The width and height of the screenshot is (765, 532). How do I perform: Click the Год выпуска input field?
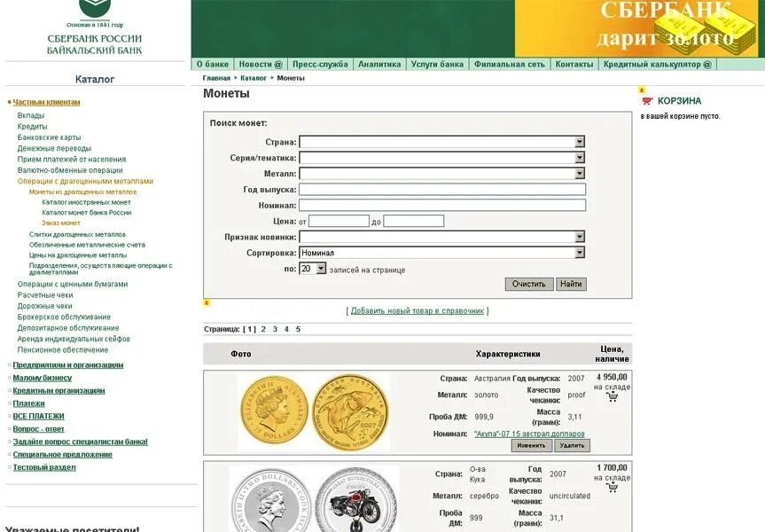click(442, 190)
